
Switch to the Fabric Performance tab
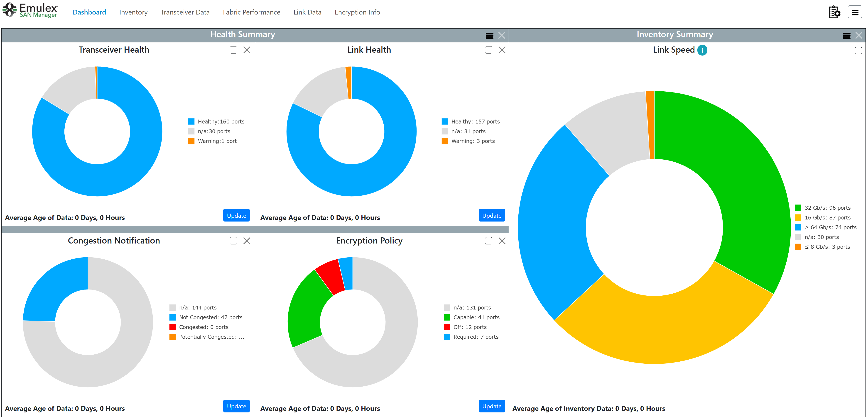click(x=251, y=12)
